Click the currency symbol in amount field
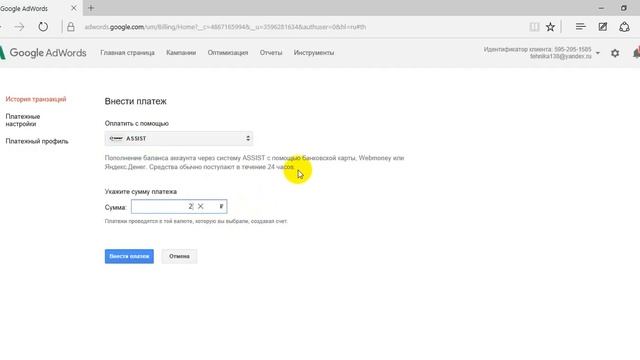This screenshot has height=360, width=640. 221,207
